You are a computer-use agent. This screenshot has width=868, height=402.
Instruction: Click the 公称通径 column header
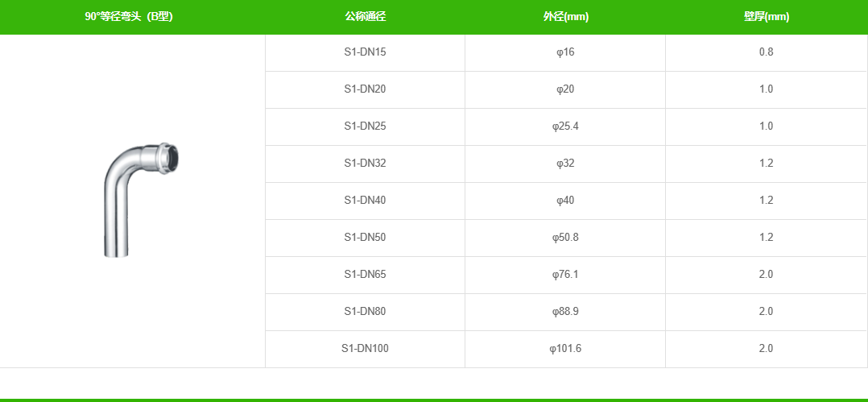point(365,17)
